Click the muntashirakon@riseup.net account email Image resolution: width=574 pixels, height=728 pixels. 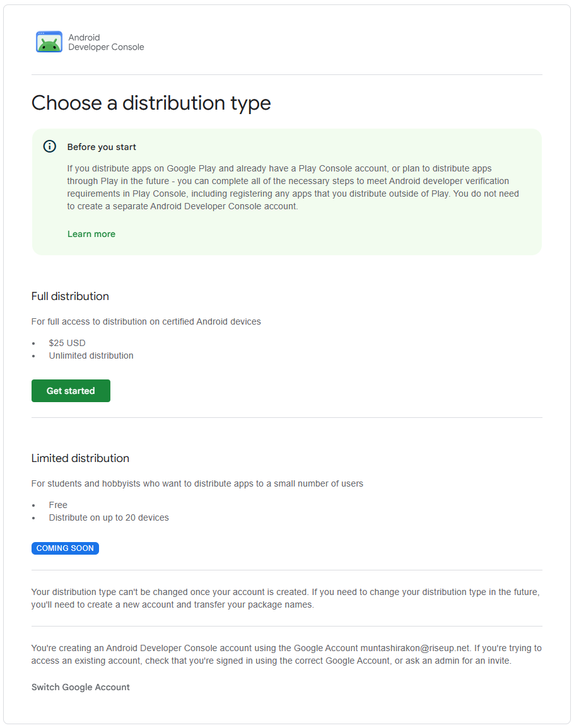415,648
